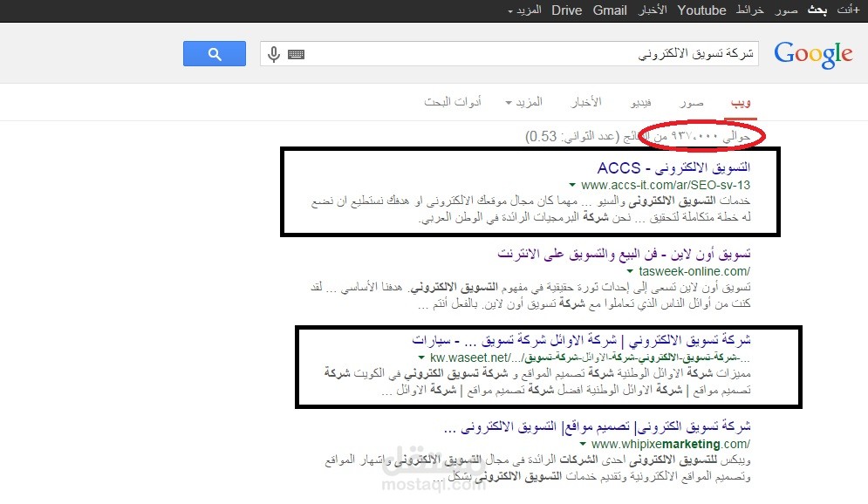868x504 pixels.
Task: Expand arrow next to www.whipixemarketing.com URL
Action: tap(583, 444)
